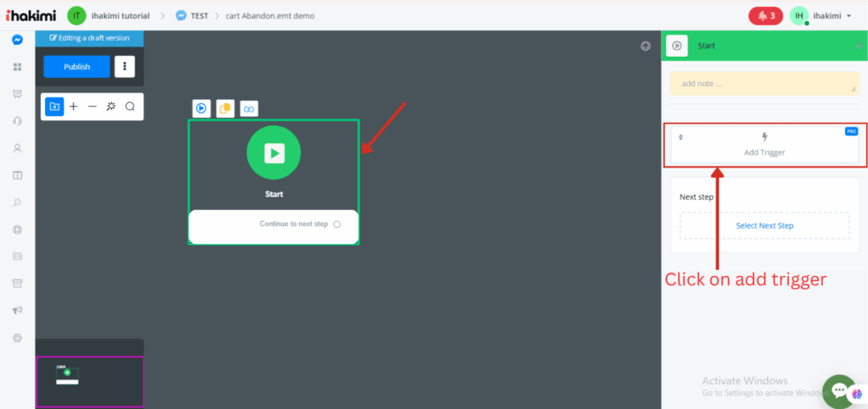
Task: Click the search magnifier in canvas toolbar
Action: [130, 107]
